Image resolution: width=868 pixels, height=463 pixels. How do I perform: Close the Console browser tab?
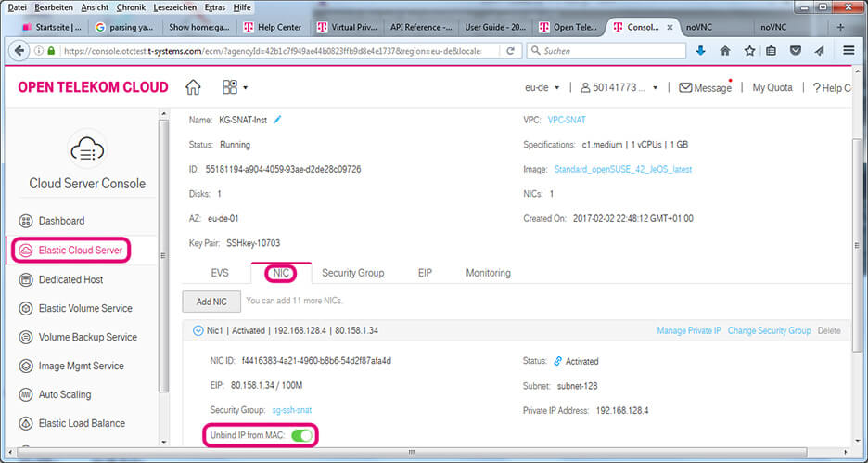tap(670, 27)
